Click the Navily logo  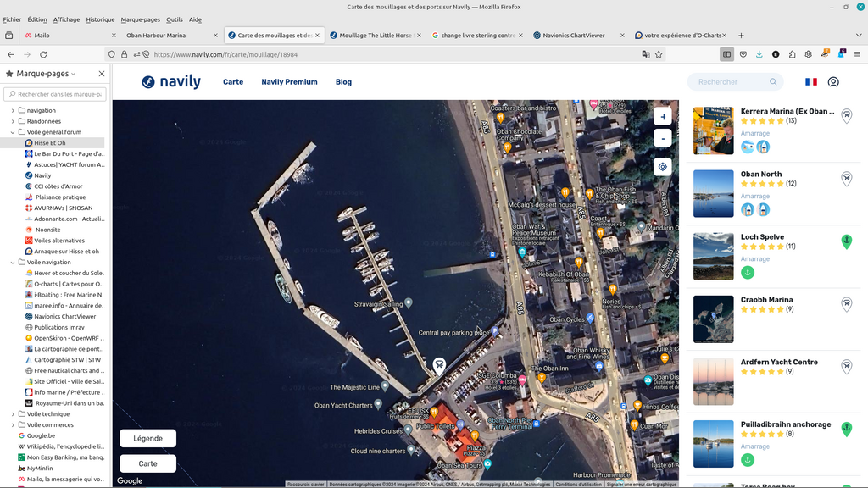pyautogui.click(x=171, y=82)
